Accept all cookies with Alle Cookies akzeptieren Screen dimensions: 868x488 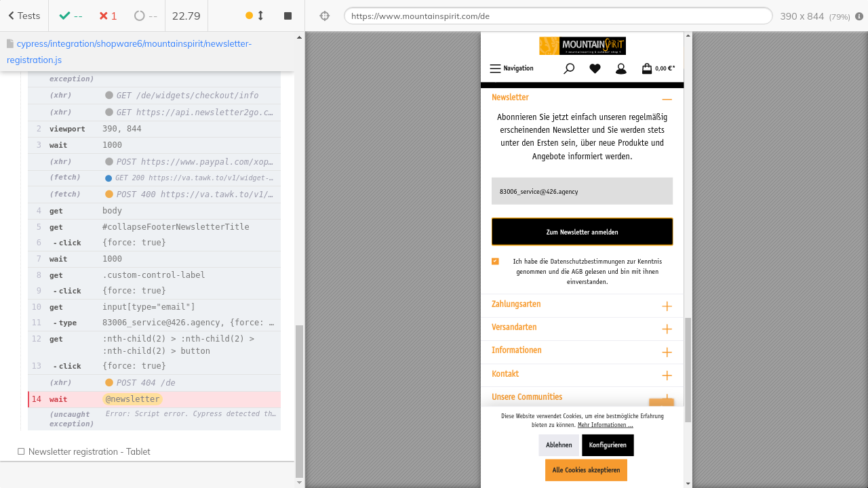click(x=586, y=470)
